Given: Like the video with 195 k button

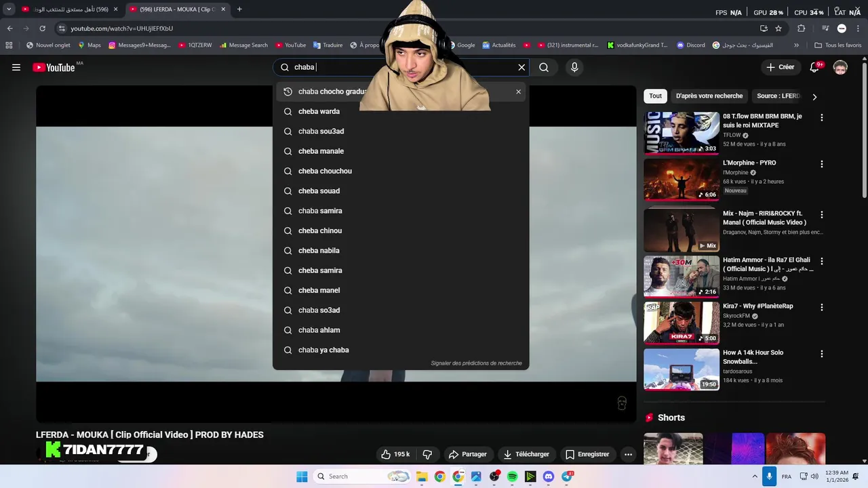Looking at the screenshot, I should [395, 454].
